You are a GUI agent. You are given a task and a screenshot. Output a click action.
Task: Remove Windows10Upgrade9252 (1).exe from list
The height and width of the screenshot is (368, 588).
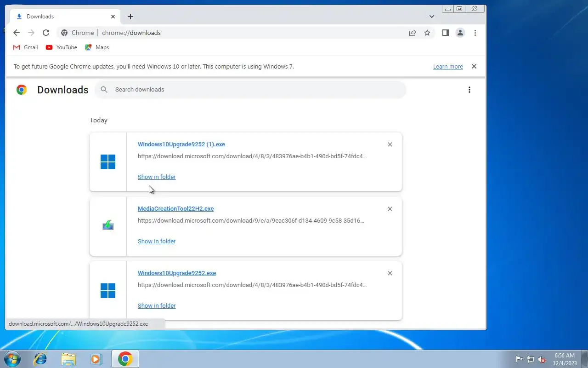tap(390, 144)
